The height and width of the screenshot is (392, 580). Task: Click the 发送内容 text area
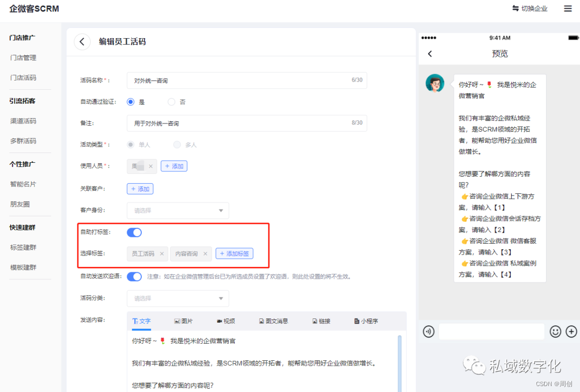pos(263,361)
